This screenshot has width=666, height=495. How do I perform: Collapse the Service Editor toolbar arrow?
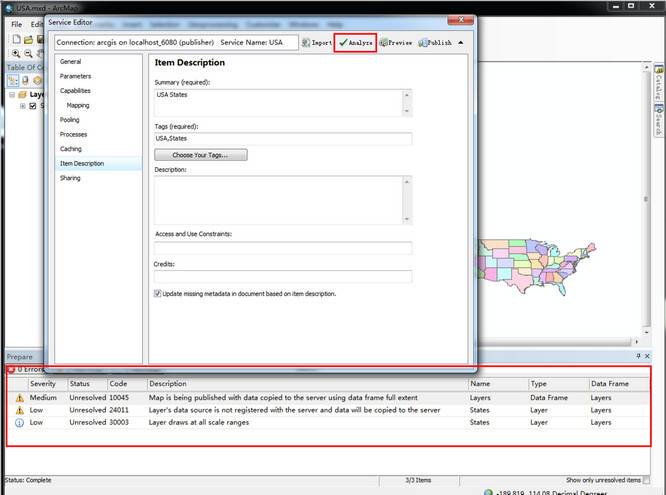pyautogui.click(x=461, y=42)
